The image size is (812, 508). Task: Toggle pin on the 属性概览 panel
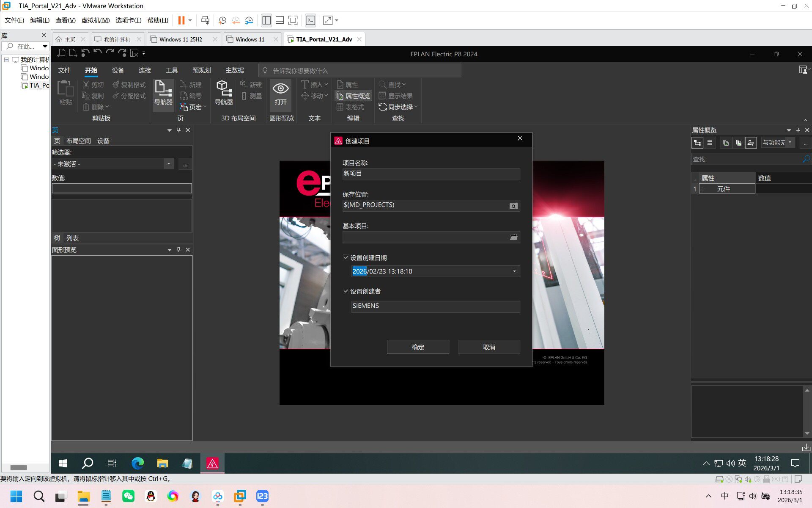tap(798, 130)
